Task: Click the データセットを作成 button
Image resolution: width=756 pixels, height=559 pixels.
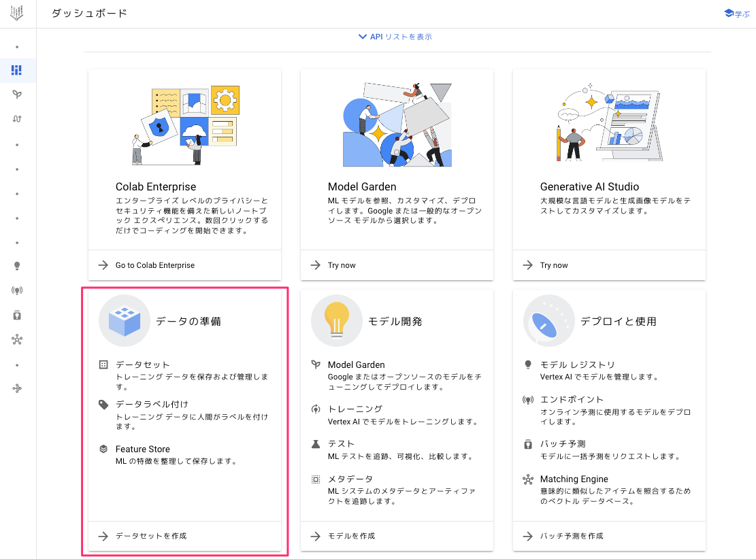Action: coord(150,536)
